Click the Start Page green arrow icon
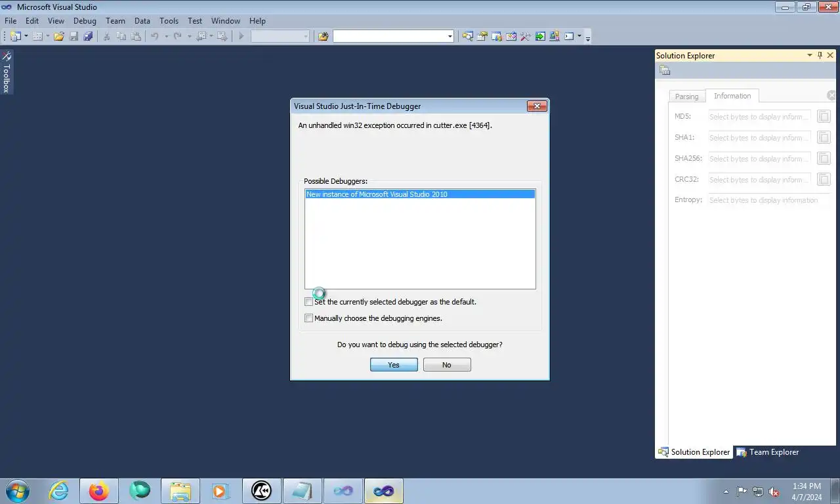 (x=540, y=37)
